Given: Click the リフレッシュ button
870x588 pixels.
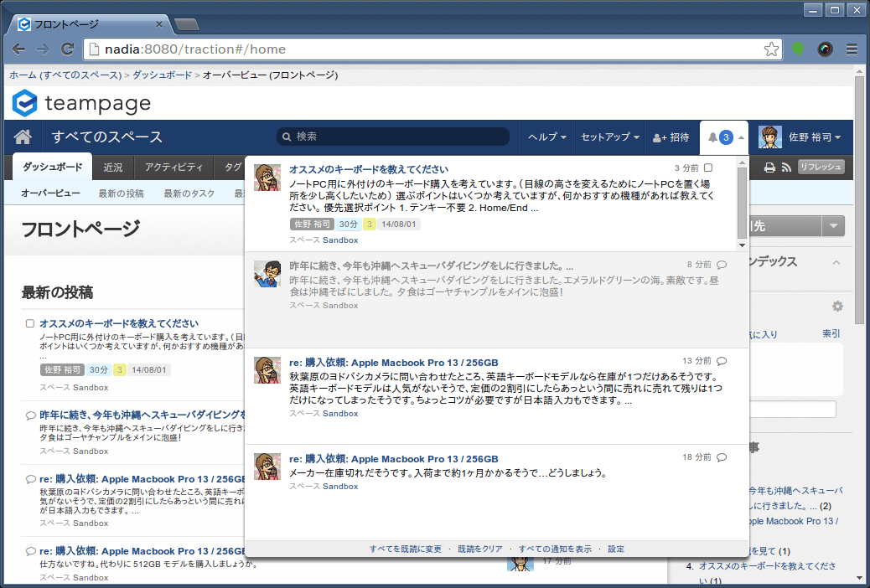Looking at the screenshot, I should pyautogui.click(x=821, y=167).
